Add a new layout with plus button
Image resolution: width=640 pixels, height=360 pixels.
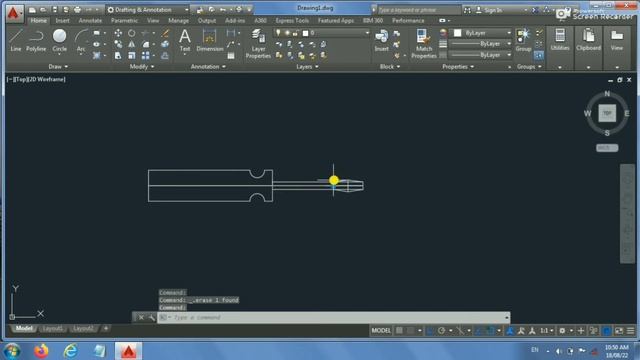point(106,328)
